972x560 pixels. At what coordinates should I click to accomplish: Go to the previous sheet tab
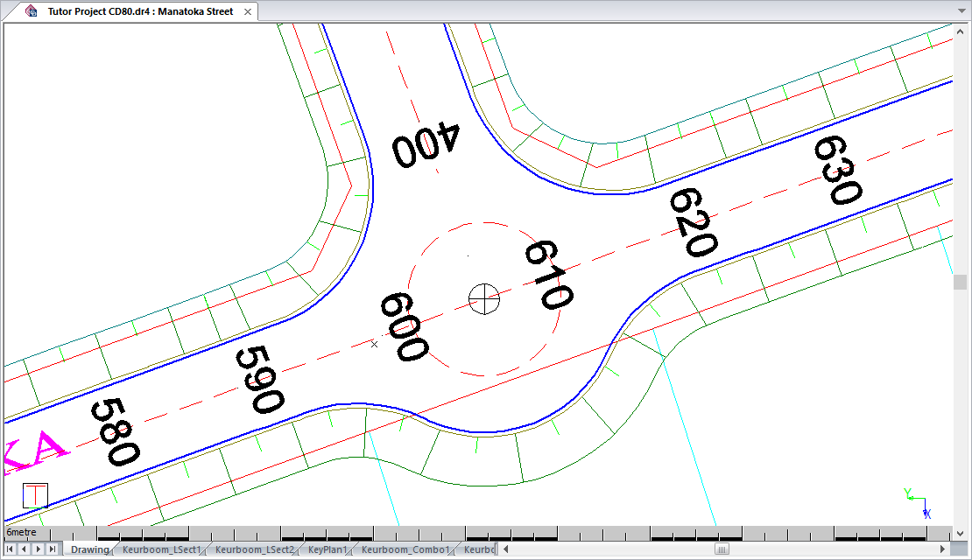pos(24,549)
